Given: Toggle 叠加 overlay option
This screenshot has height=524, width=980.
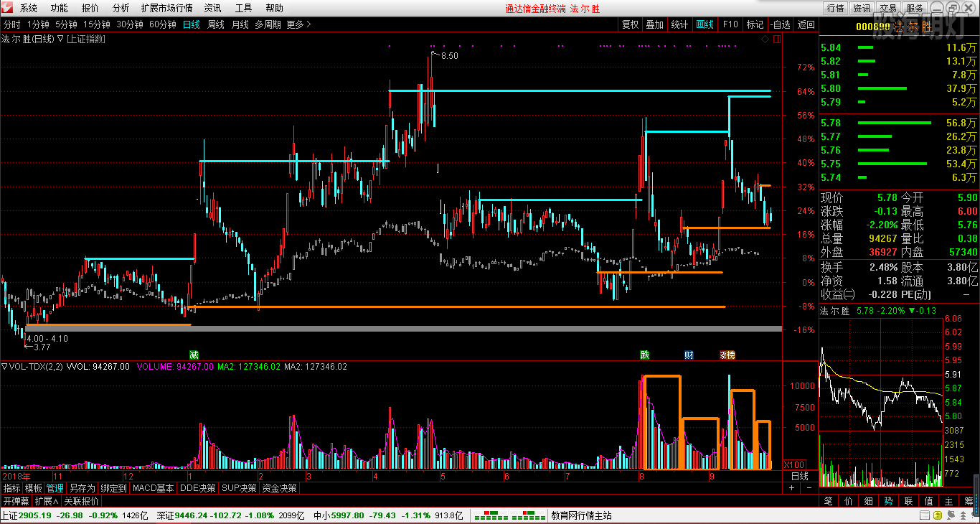Looking at the screenshot, I should (x=654, y=24).
